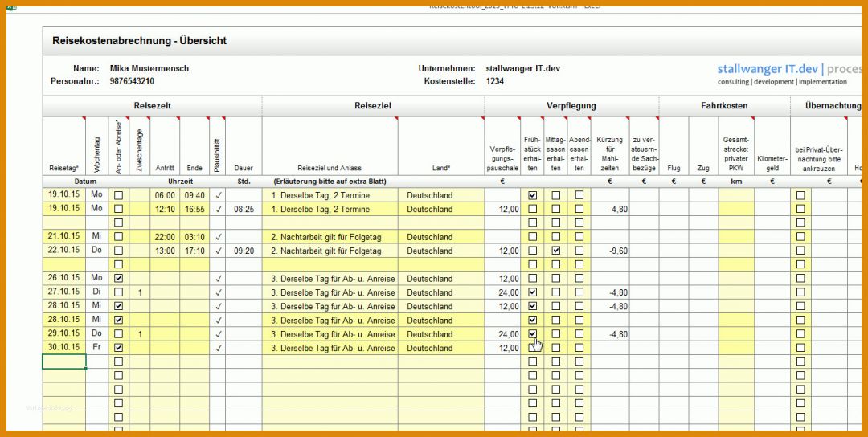Tick Abendessen erhalten for 21.10.15

[x=579, y=237]
